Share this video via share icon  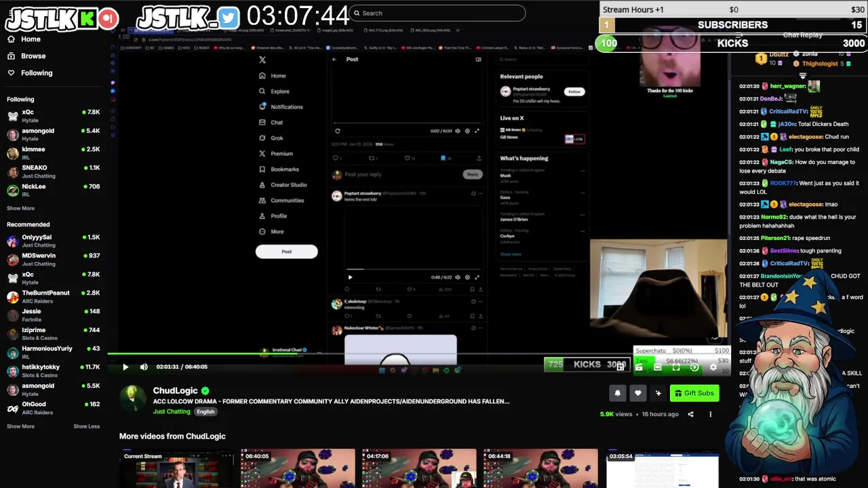tap(690, 414)
